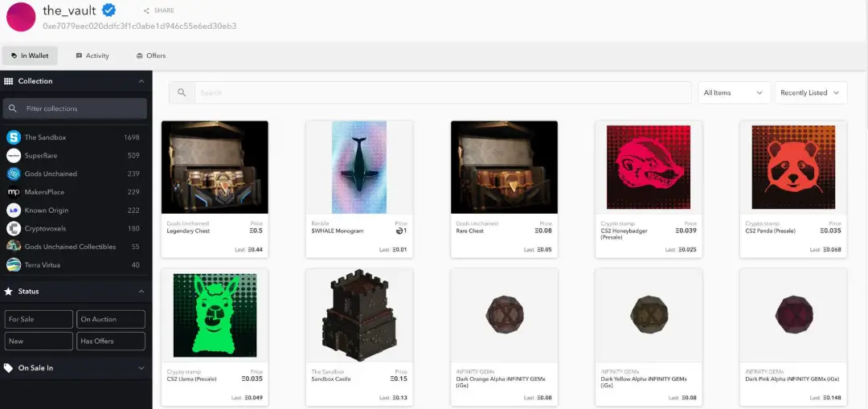
Task: Toggle the For Sale status filter
Action: coord(39,319)
